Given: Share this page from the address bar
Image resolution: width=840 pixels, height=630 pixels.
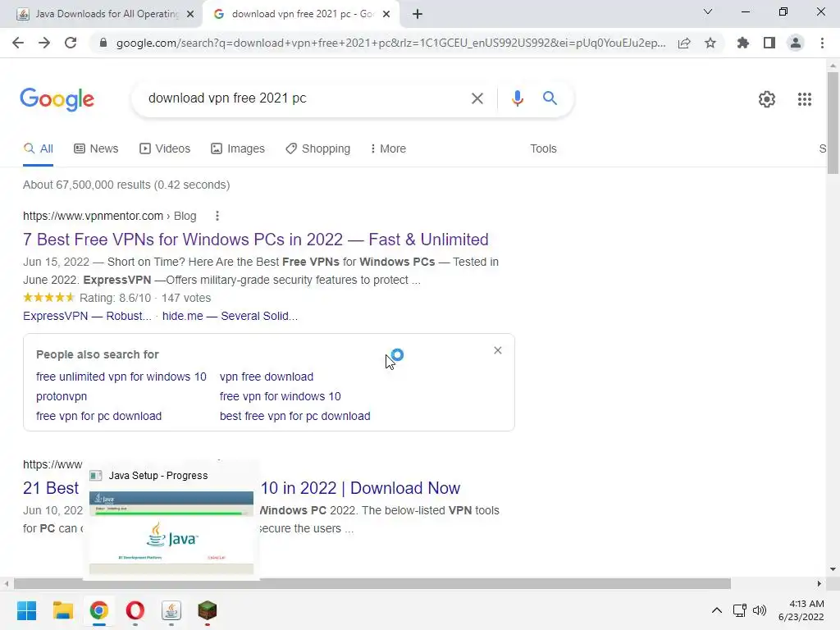Looking at the screenshot, I should click(684, 43).
